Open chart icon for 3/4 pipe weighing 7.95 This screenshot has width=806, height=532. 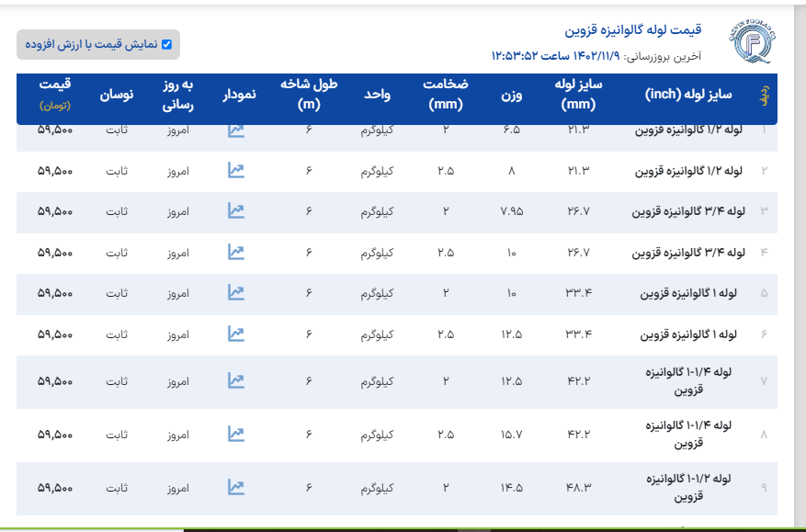pyautogui.click(x=236, y=211)
